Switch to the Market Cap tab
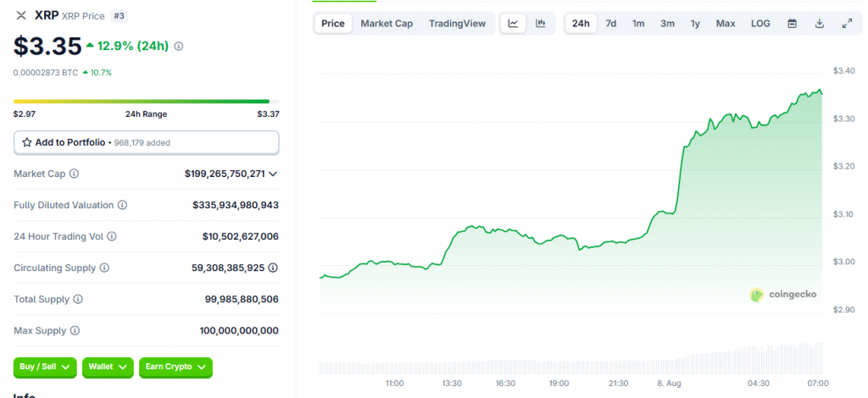Image resolution: width=868 pixels, height=398 pixels. (387, 24)
